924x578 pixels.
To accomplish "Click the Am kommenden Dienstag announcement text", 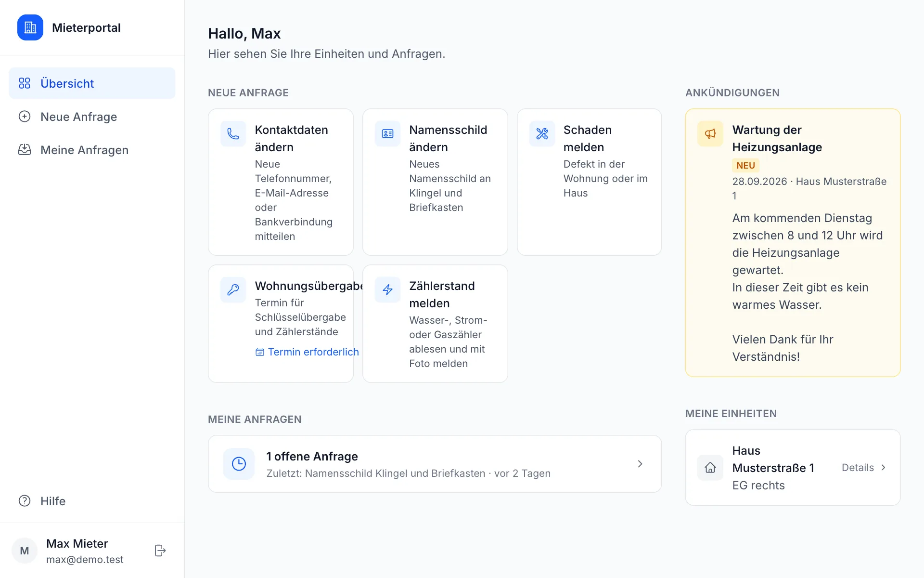I will click(x=808, y=244).
